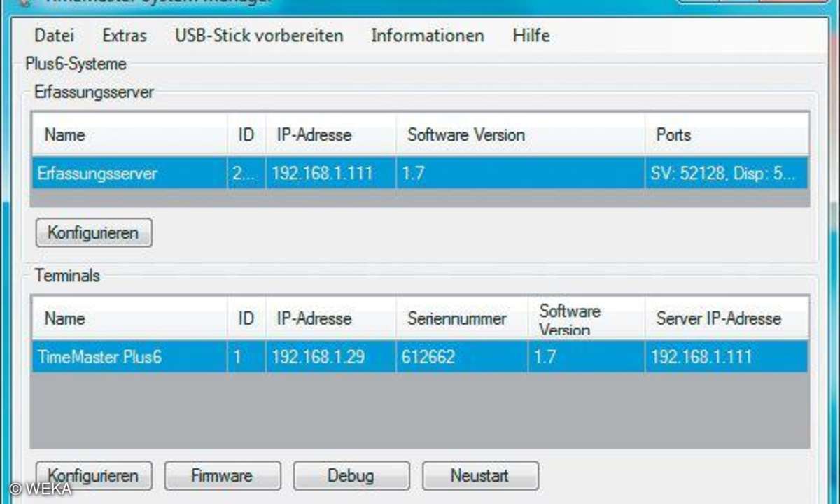Select the Erfassungsserver row
840x504 pixels.
tap(420, 174)
